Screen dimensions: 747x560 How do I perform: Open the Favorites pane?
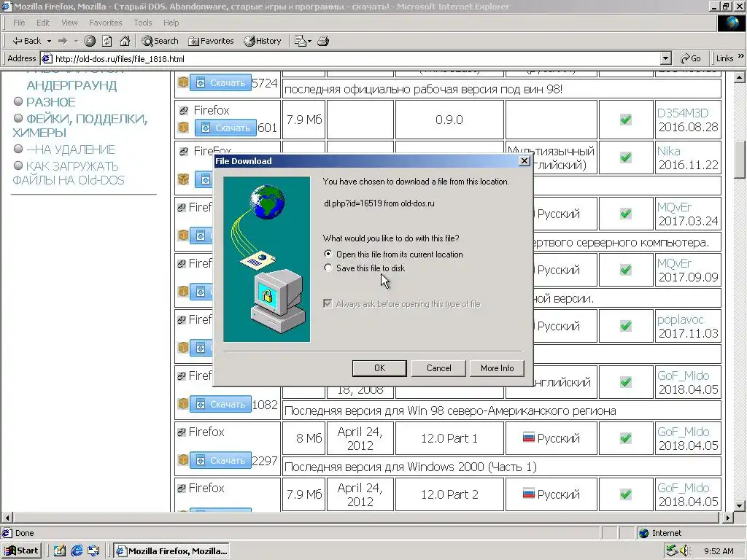pos(211,41)
